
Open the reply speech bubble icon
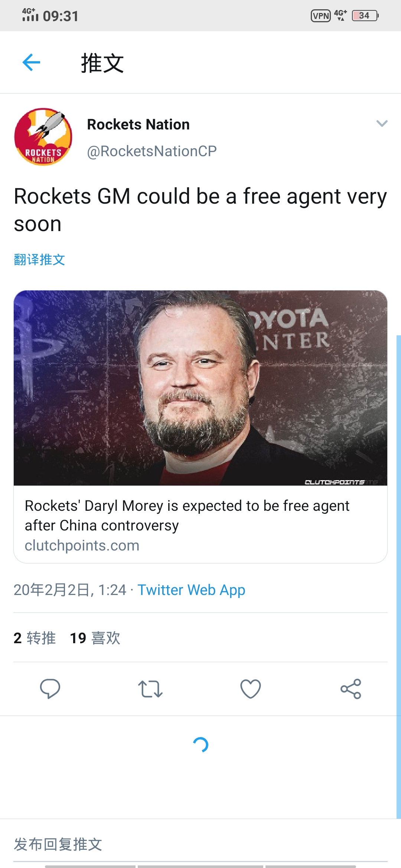coord(50,689)
